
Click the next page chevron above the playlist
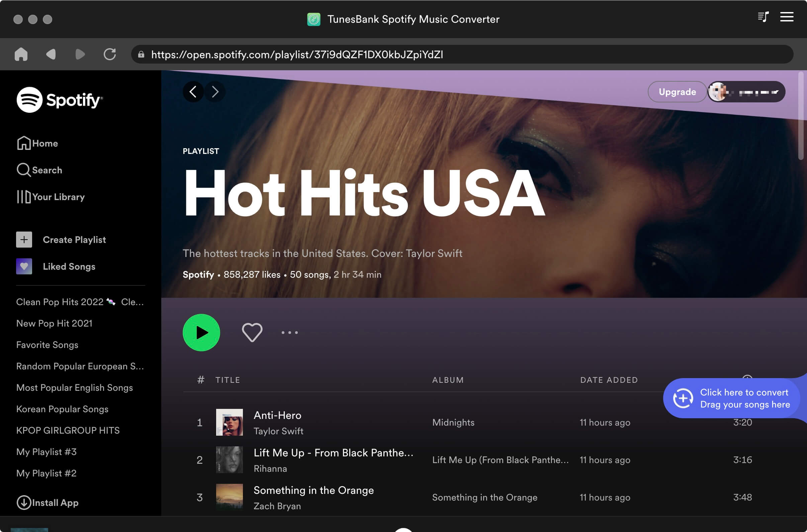[215, 92]
